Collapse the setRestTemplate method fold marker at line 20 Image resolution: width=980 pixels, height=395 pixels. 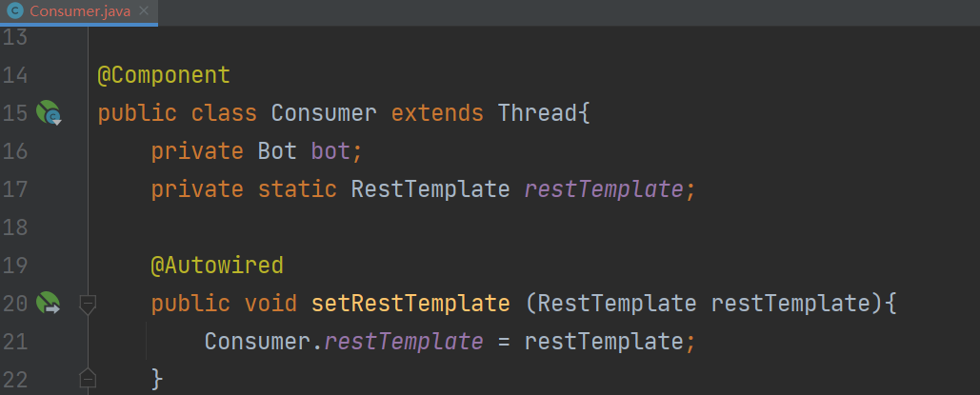(x=88, y=304)
